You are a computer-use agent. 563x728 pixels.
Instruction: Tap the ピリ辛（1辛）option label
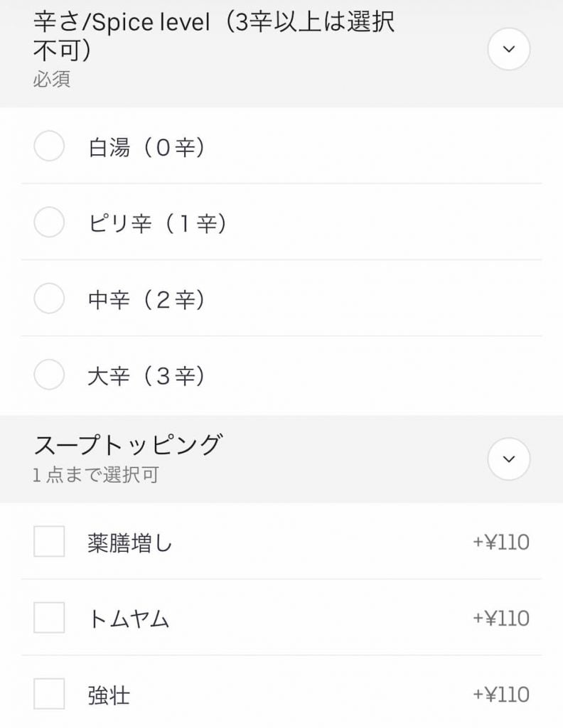click(x=157, y=224)
